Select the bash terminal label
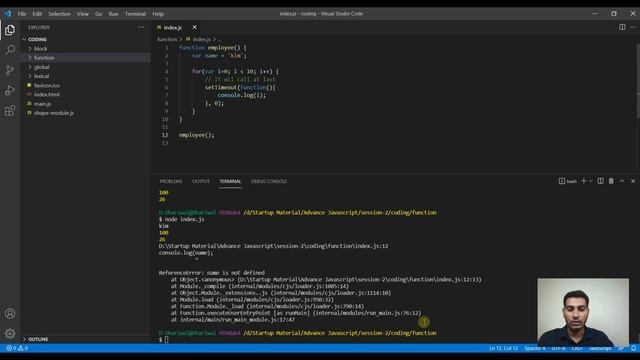This screenshot has height=360, width=640. [568, 181]
